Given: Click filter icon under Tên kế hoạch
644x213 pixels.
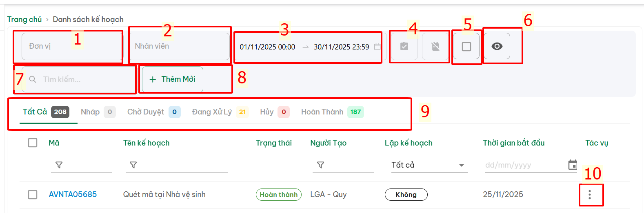Looking at the screenshot, I should (133, 165).
